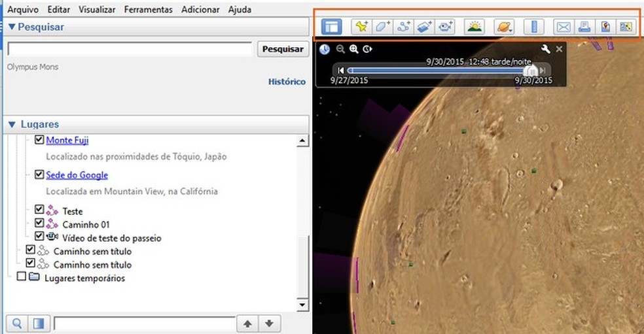Image resolution: width=644 pixels, height=334 pixels.
Task: Uncheck the Teste path checkbox
Action: click(x=39, y=209)
